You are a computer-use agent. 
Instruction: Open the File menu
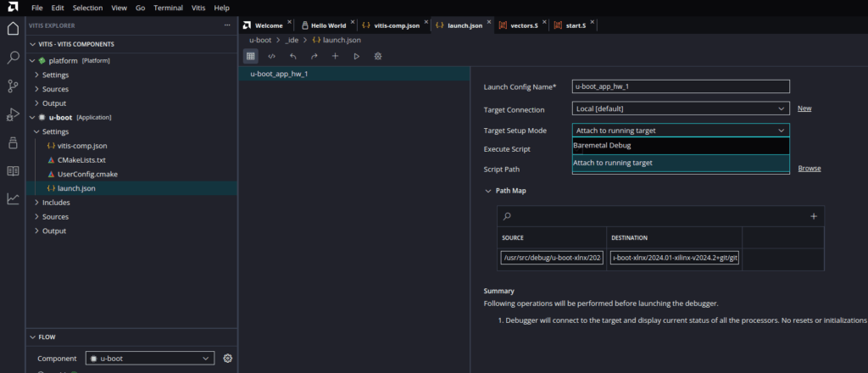click(x=37, y=8)
